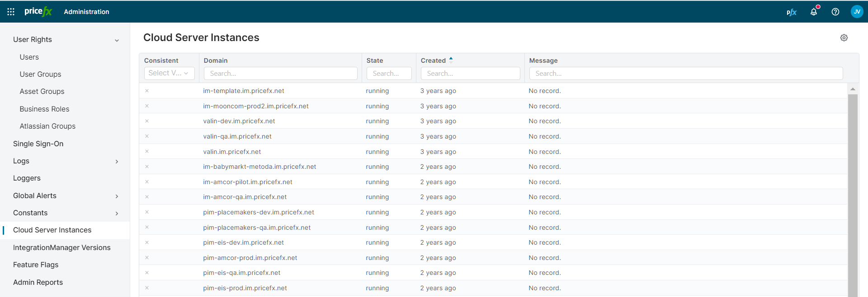868x297 pixels.
Task: Open the Business Roles page
Action: pos(44,109)
